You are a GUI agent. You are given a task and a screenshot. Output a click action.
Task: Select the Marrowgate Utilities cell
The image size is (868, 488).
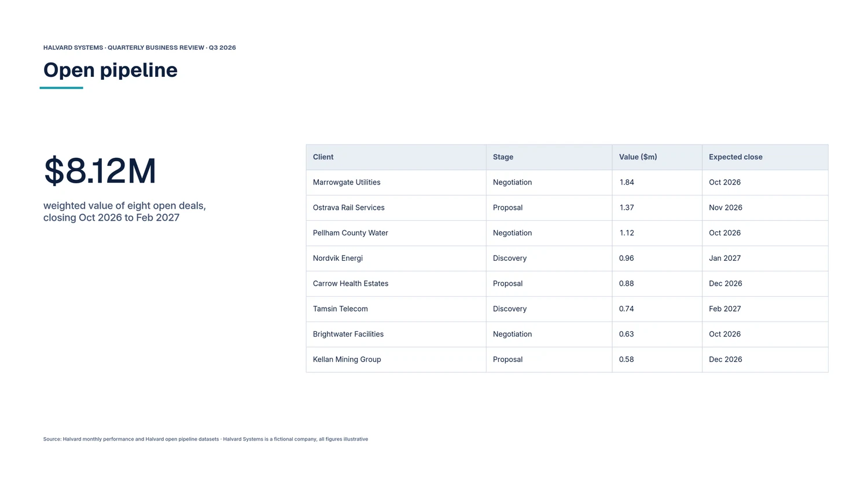(396, 183)
